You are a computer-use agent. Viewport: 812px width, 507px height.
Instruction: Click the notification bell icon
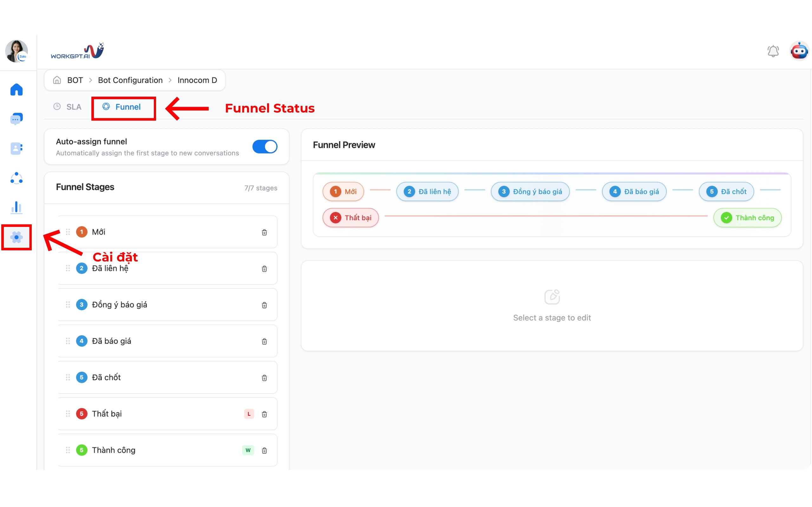click(773, 51)
